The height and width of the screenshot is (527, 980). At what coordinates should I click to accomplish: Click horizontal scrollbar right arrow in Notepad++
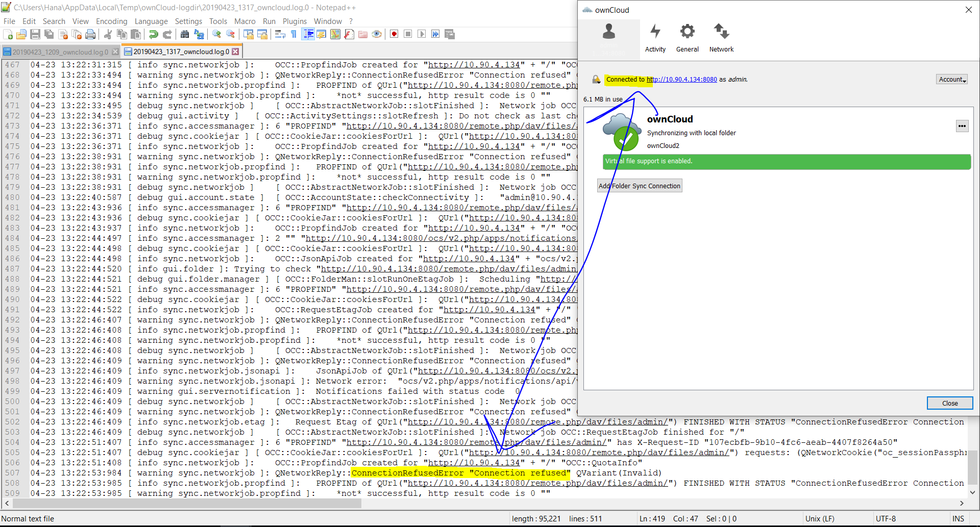click(x=962, y=504)
